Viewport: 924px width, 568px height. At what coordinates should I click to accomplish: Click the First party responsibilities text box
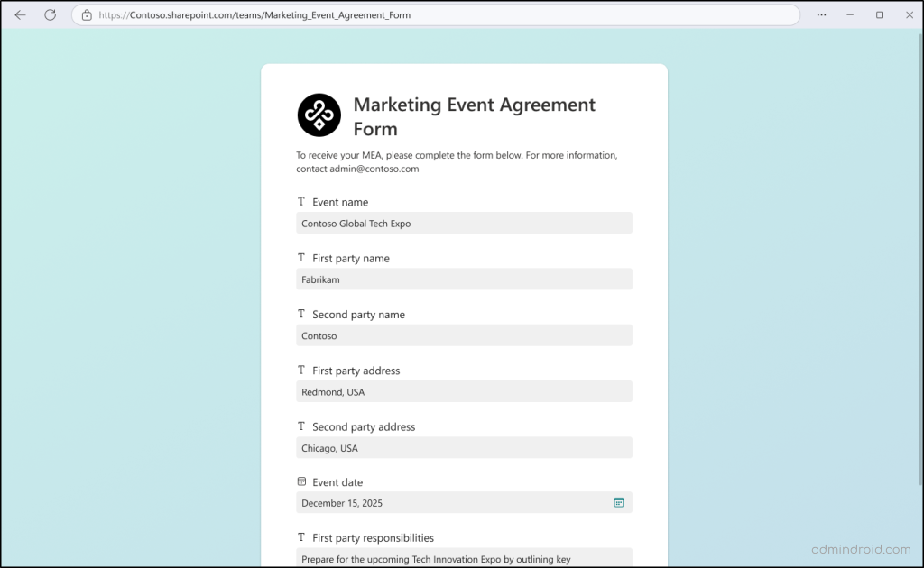(x=464, y=558)
